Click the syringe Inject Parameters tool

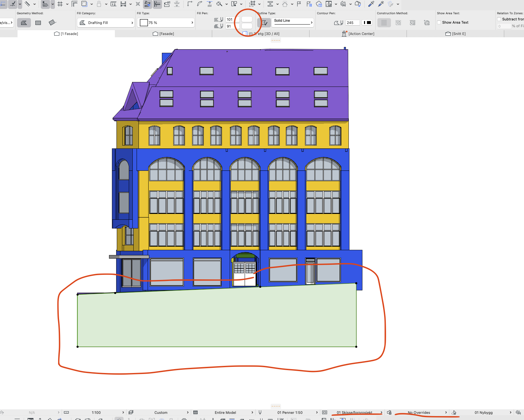381,4
